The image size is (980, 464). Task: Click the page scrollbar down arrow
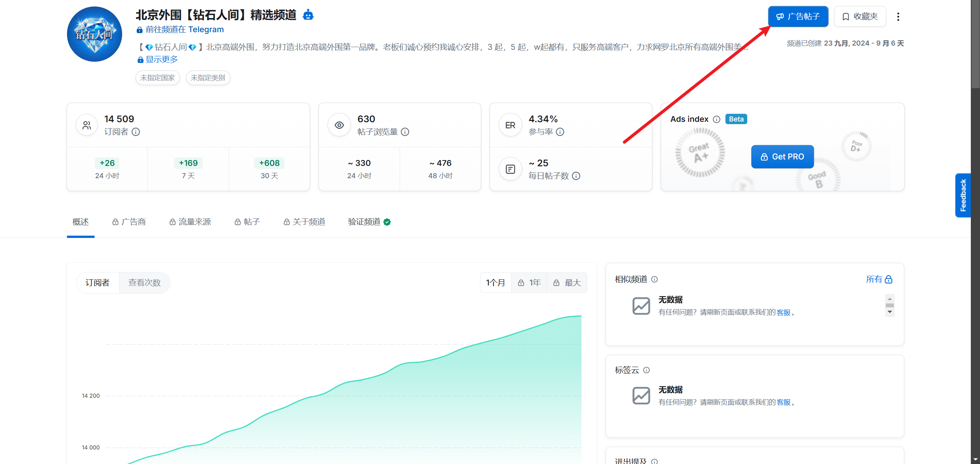click(975, 459)
